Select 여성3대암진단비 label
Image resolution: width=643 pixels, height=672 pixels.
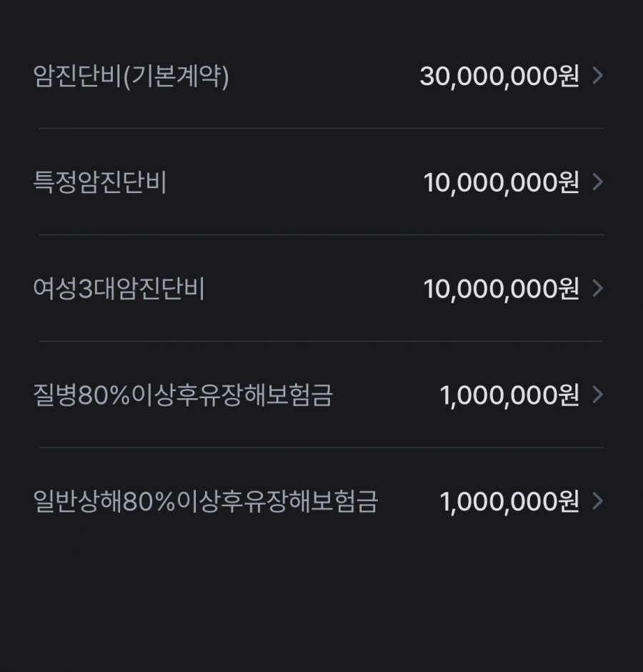[x=119, y=288]
